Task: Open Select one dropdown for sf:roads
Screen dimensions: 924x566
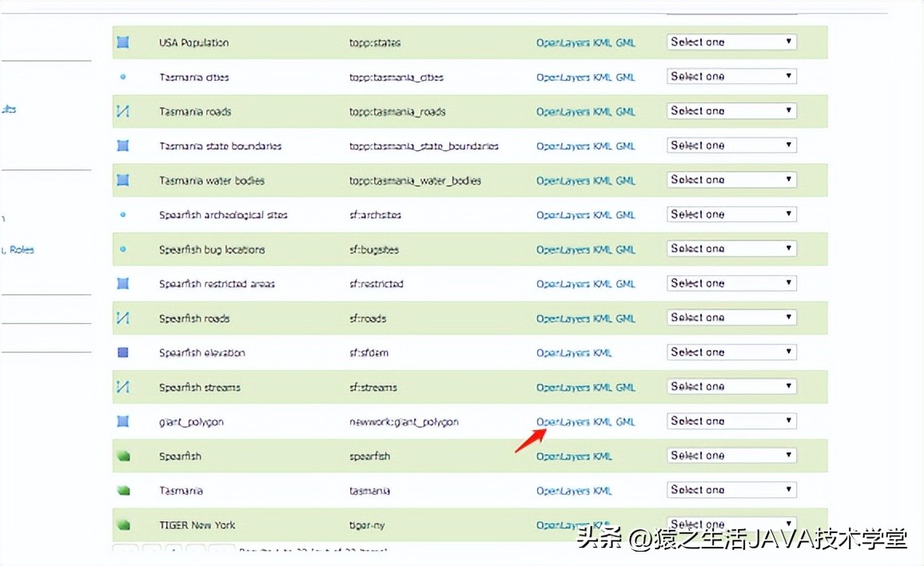Action: coord(731,317)
